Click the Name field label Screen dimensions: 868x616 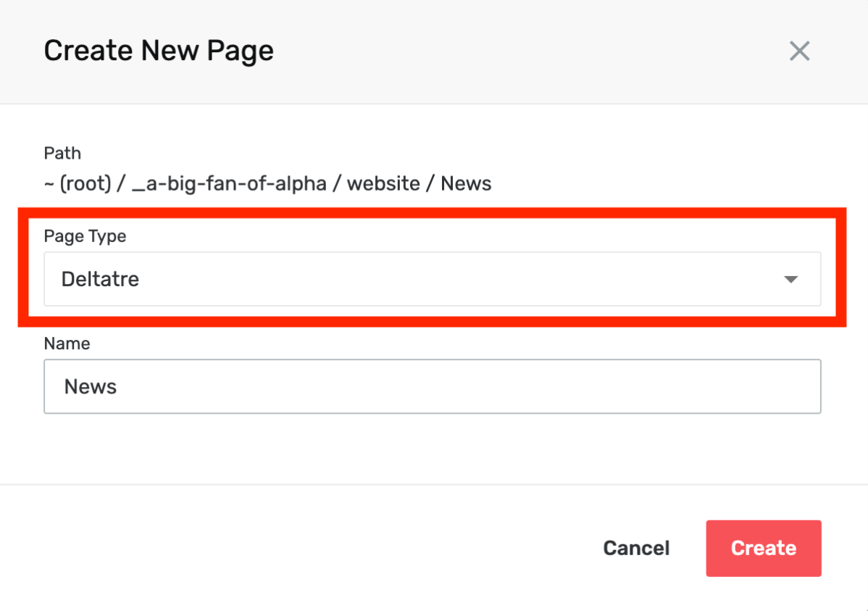pos(67,344)
